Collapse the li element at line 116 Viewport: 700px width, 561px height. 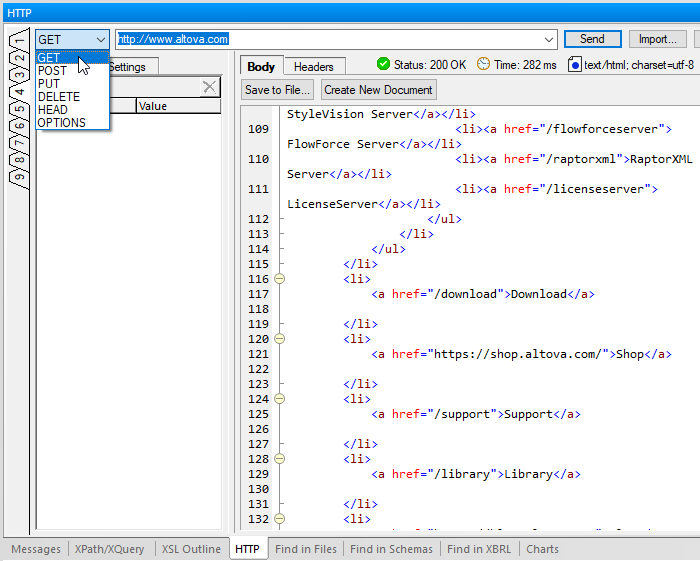click(x=280, y=279)
